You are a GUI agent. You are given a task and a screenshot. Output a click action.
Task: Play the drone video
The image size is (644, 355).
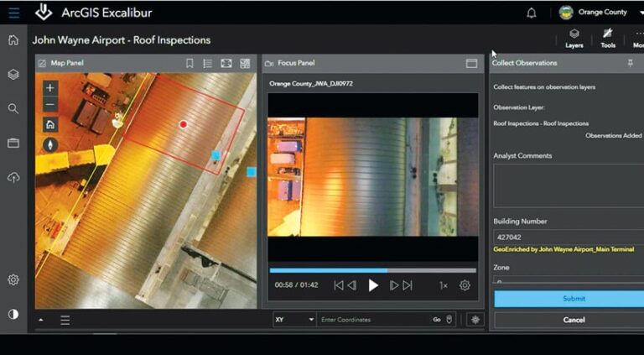373,285
